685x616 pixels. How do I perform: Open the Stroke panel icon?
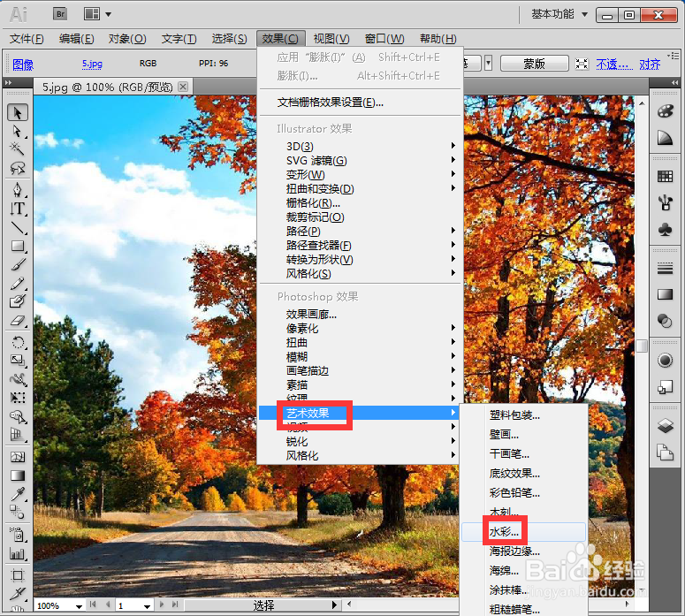tap(665, 268)
